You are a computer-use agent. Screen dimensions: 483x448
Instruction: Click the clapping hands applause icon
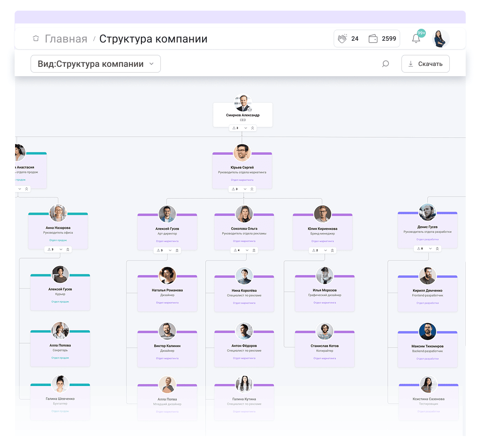342,39
